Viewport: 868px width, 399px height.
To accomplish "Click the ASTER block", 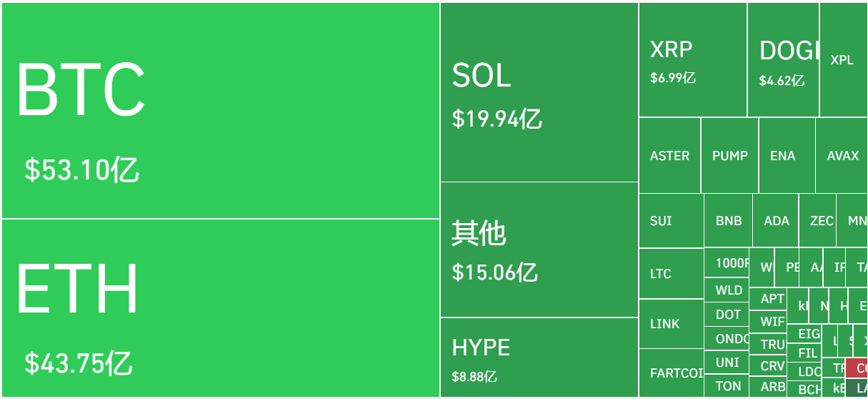I will [670, 156].
